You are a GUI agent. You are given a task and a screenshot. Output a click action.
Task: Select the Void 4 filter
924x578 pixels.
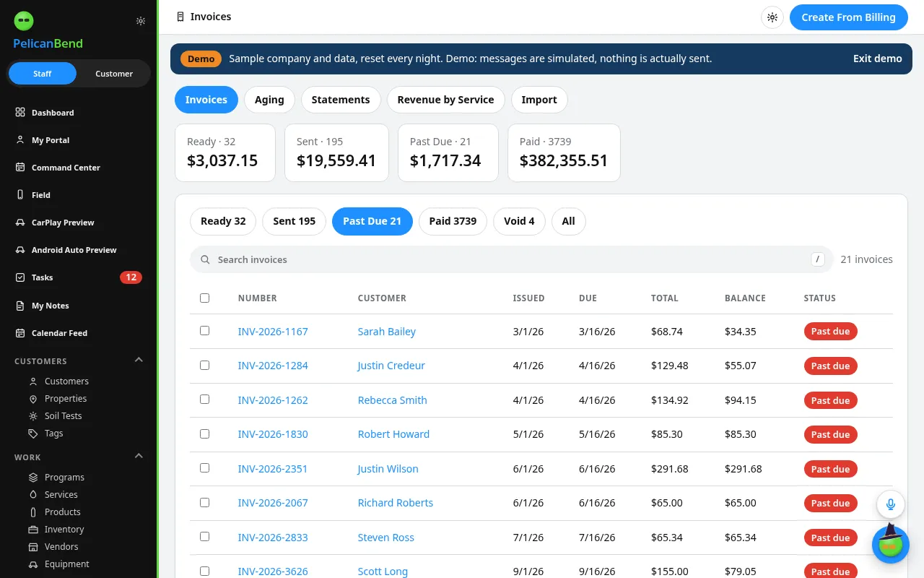[x=519, y=221]
